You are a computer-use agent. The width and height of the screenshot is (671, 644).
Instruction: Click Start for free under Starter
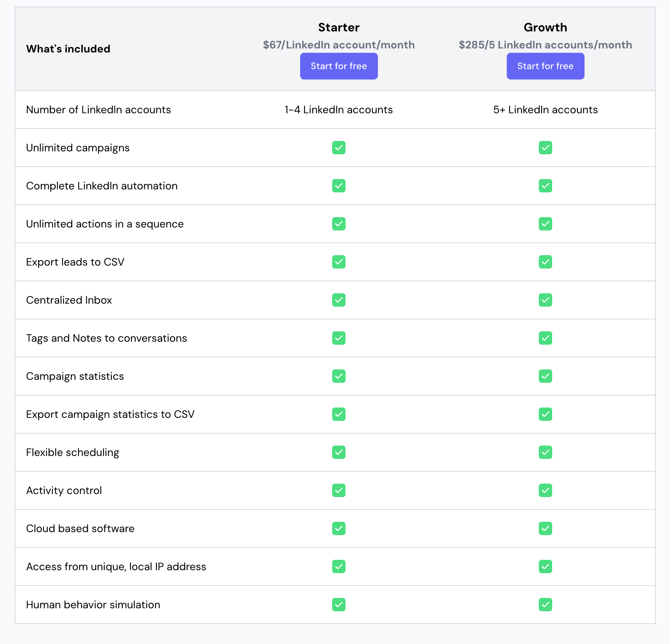(339, 66)
